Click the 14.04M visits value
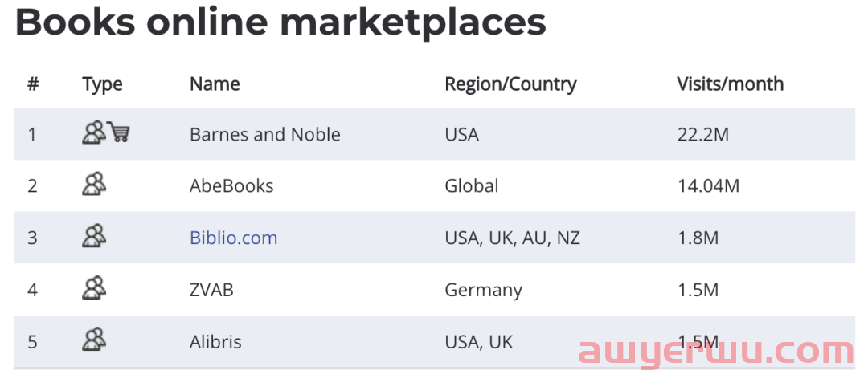This screenshot has width=868, height=379. click(708, 186)
